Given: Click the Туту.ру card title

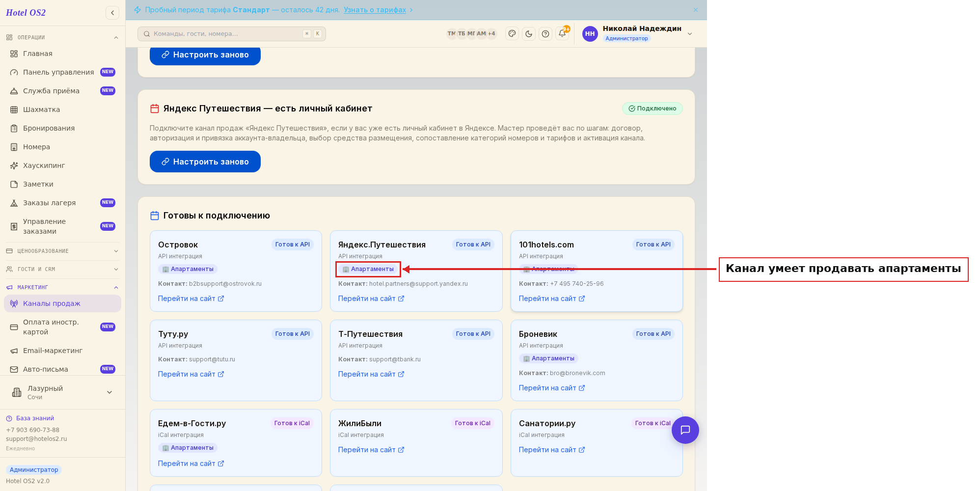Looking at the screenshot, I should click(173, 334).
